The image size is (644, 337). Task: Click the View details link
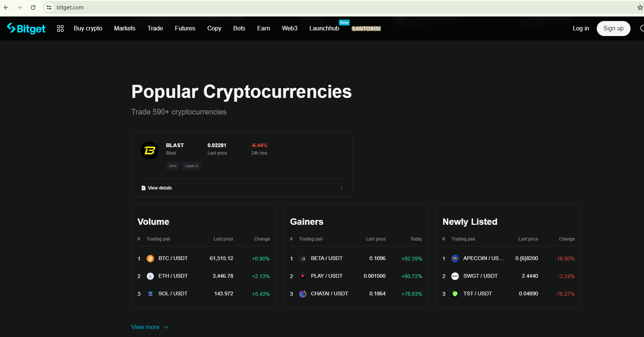[160, 188]
